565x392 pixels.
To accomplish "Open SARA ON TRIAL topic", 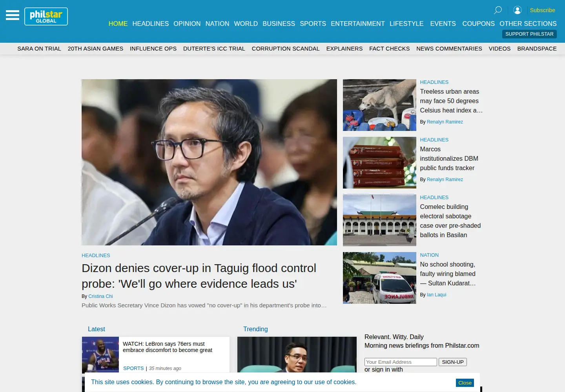I will click(x=39, y=49).
